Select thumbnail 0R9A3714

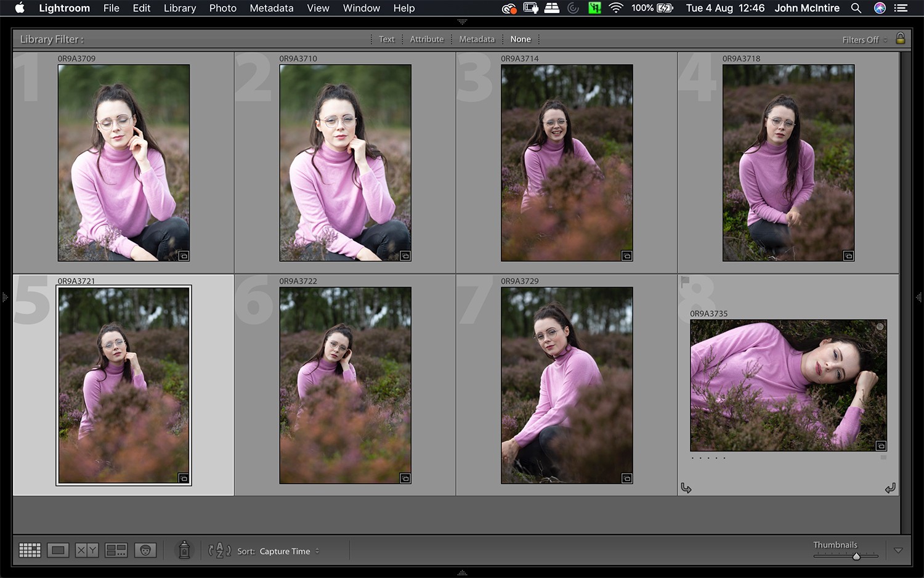point(566,162)
